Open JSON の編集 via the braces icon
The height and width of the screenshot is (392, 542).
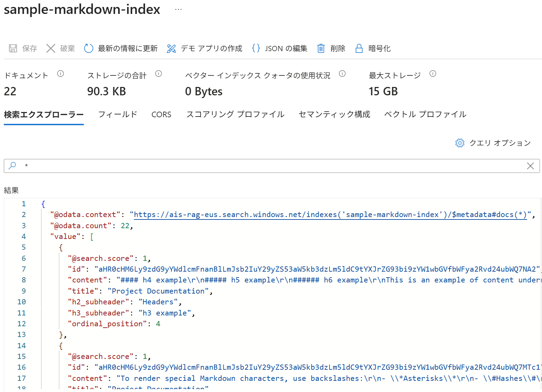(x=256, y=48)
